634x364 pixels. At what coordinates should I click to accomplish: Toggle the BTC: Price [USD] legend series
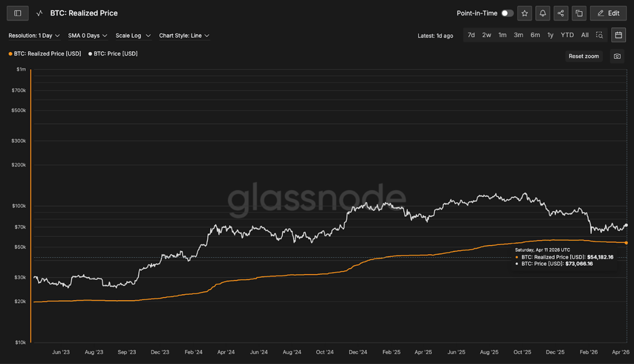pos(113,54)
